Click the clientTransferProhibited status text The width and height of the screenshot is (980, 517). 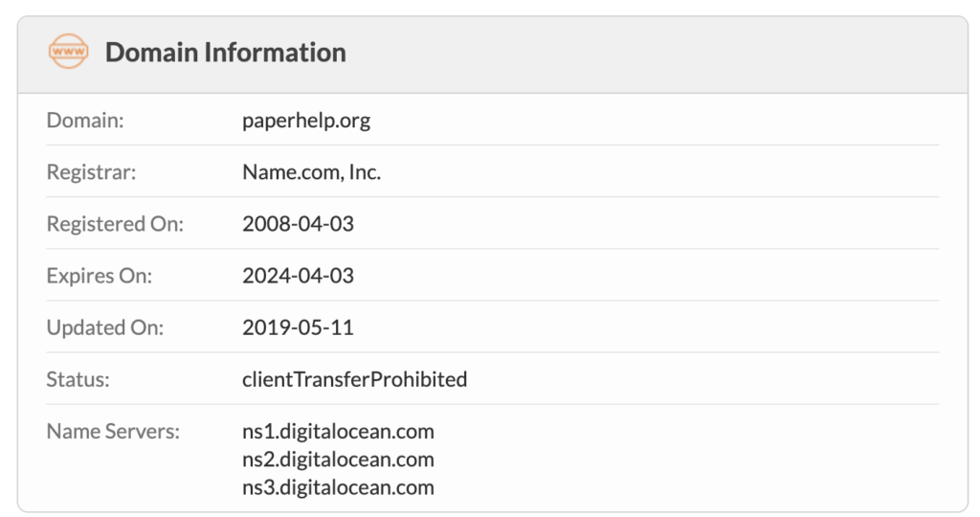(354, 379)
